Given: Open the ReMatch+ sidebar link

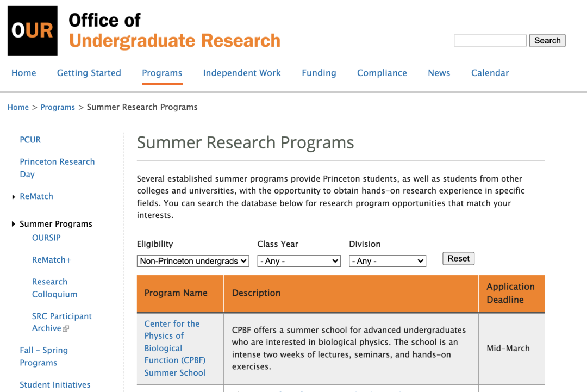Looking at the screenshot, I should coord(51,259).
